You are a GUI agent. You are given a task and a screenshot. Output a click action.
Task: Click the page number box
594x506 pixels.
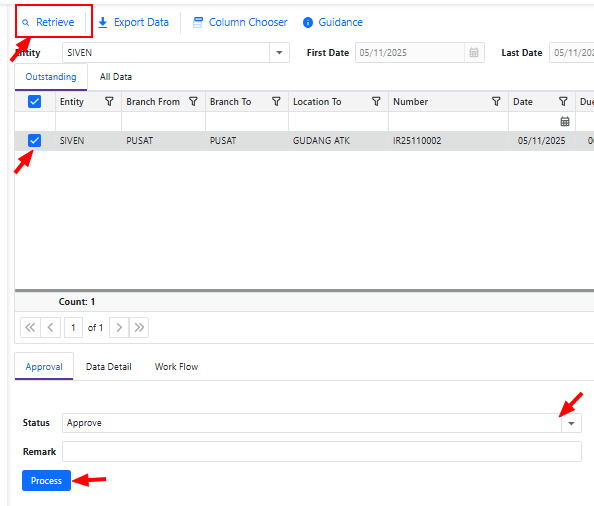pos(73,327)
